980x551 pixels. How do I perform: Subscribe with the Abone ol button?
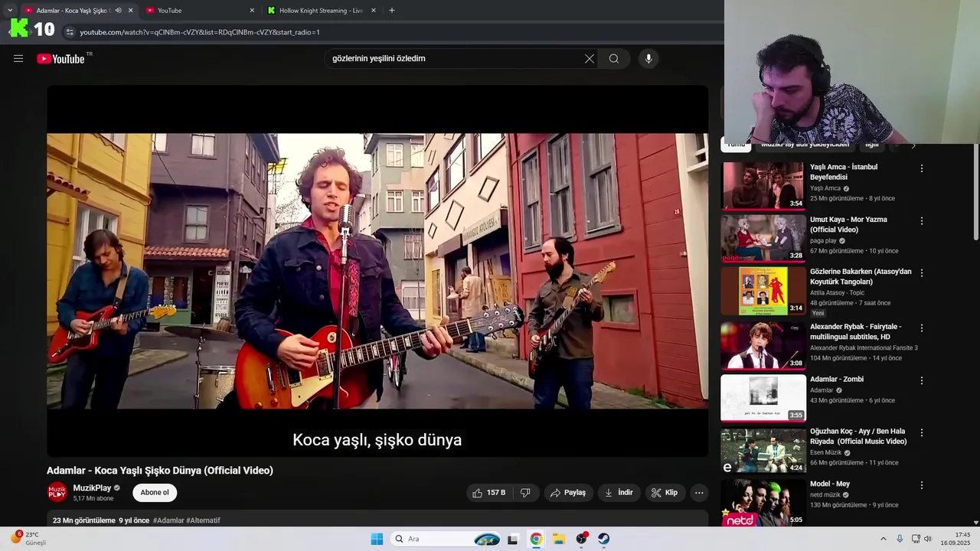click(155, 493)
